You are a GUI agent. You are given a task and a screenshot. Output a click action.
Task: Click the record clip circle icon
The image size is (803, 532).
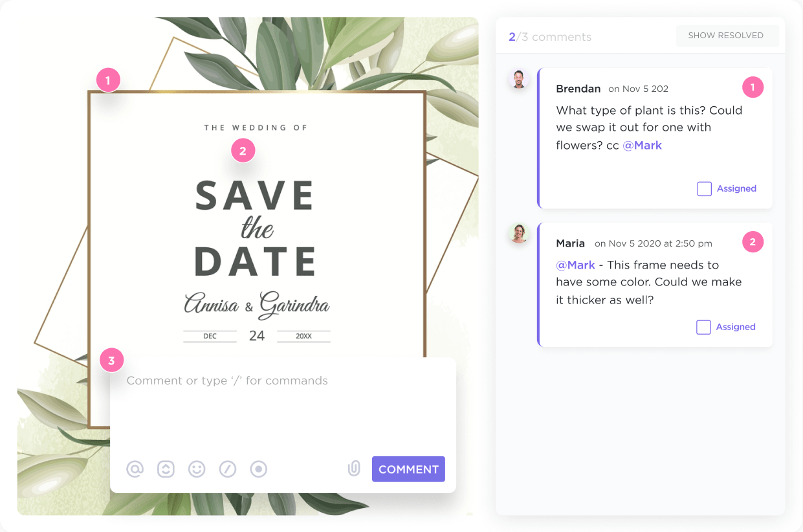259,469
